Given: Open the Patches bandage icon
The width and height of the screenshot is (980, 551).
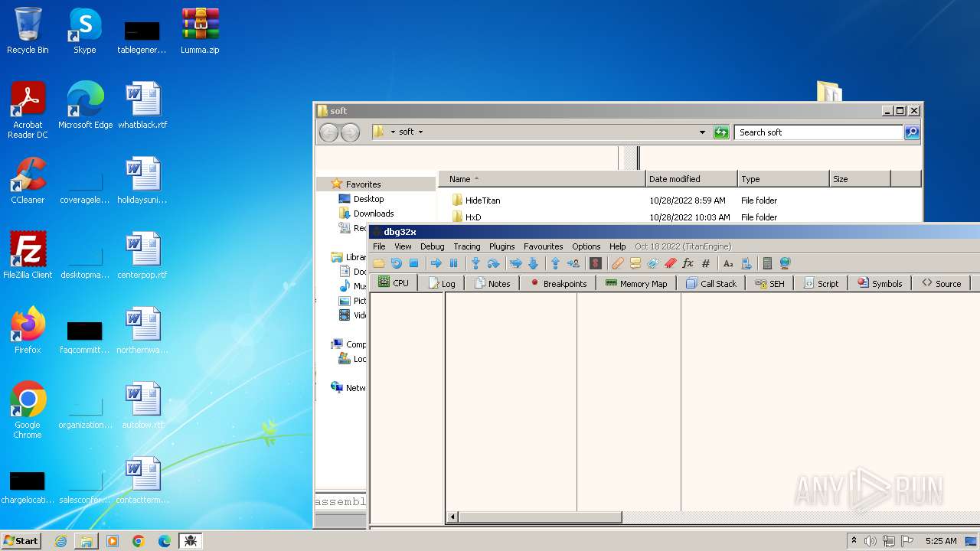Looking at the screenshot, I should coord(618,263).
